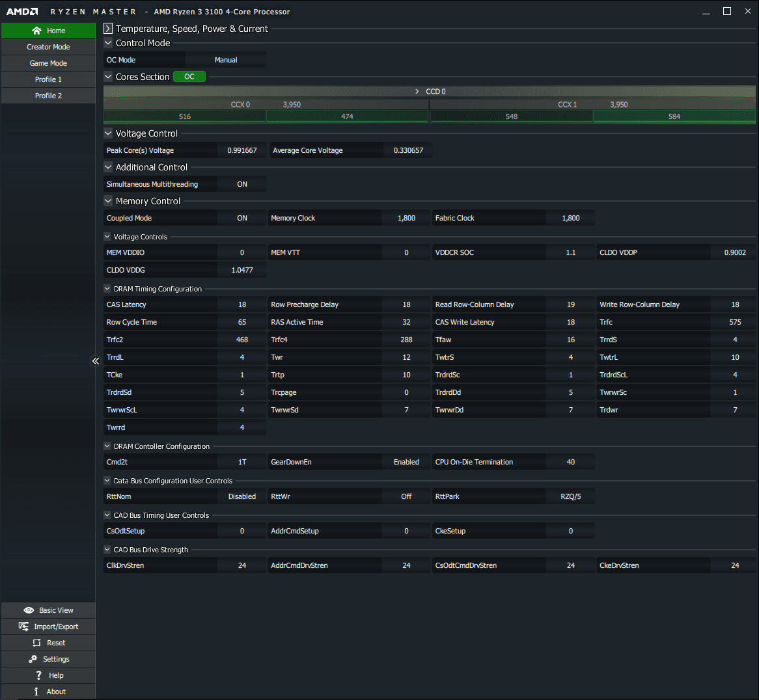Viewport: 759px width, 700px height.
Task: Change RttNom Disabled value
Action: pyautogui.click(x=242, y=496)
